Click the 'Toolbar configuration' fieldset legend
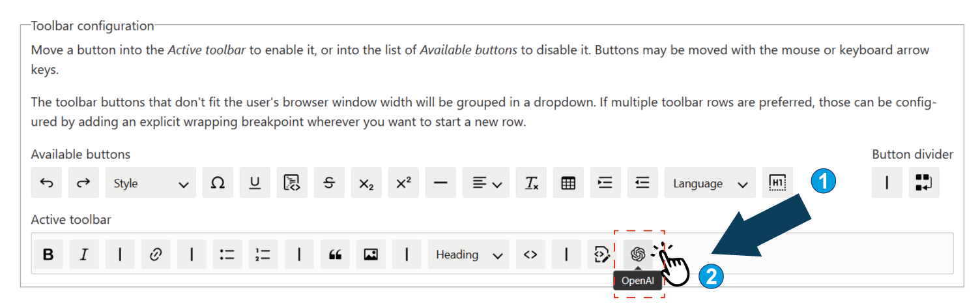 93,26
